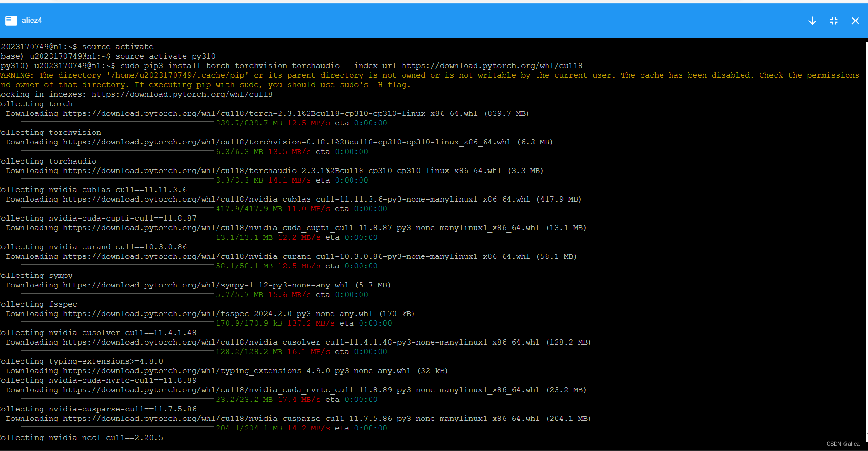Click the typing_extensions-4.9.0 wheel download URL

(x=237, y=371)
